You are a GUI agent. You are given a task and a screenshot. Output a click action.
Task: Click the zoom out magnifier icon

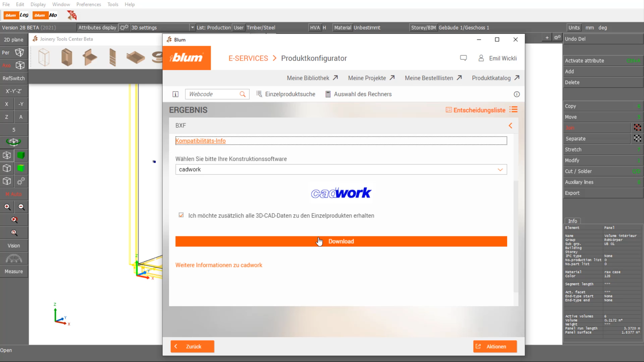coord(21,207)
